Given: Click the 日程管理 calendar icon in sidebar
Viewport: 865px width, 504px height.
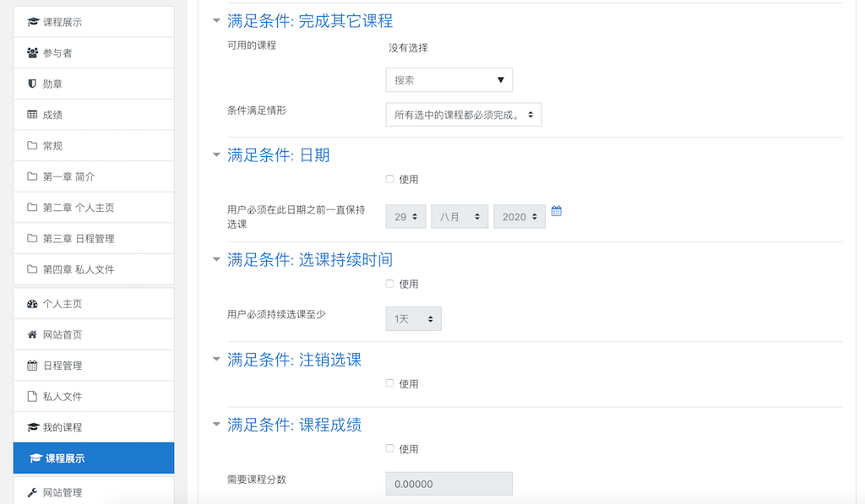Looking at the screenshot, I should pos(33,366).
